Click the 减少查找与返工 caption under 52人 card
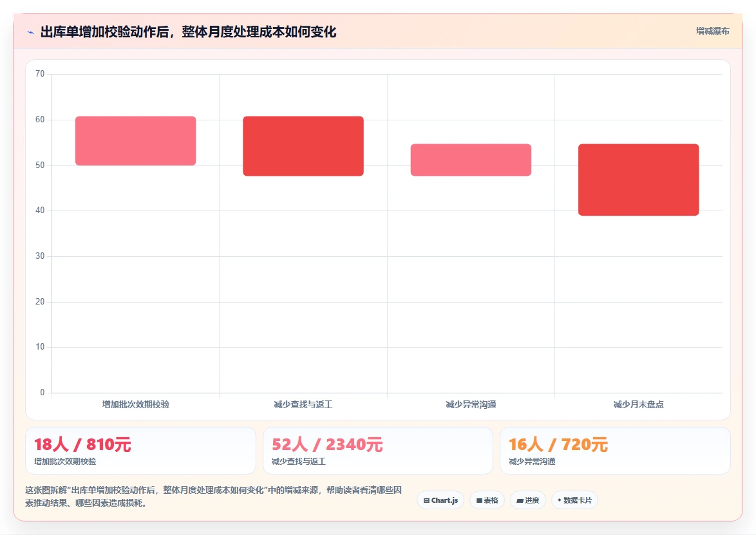 pyautogui.click(x=298, y=461)
